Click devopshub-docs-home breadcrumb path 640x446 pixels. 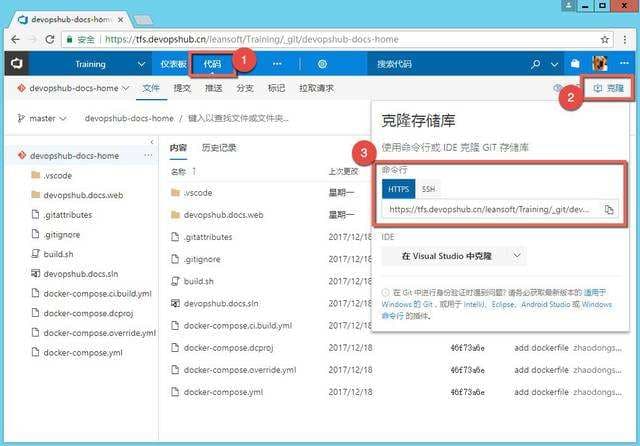pyautogui.click(x=129, y=118)
